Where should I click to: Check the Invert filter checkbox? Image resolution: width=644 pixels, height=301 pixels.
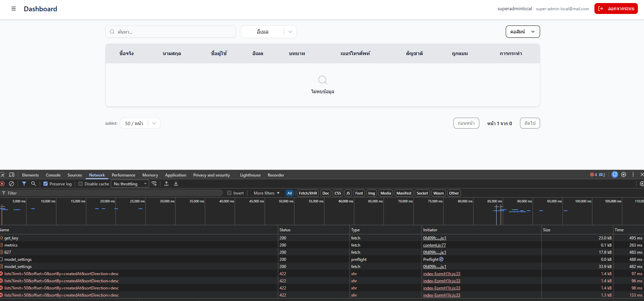pos(229,193)
